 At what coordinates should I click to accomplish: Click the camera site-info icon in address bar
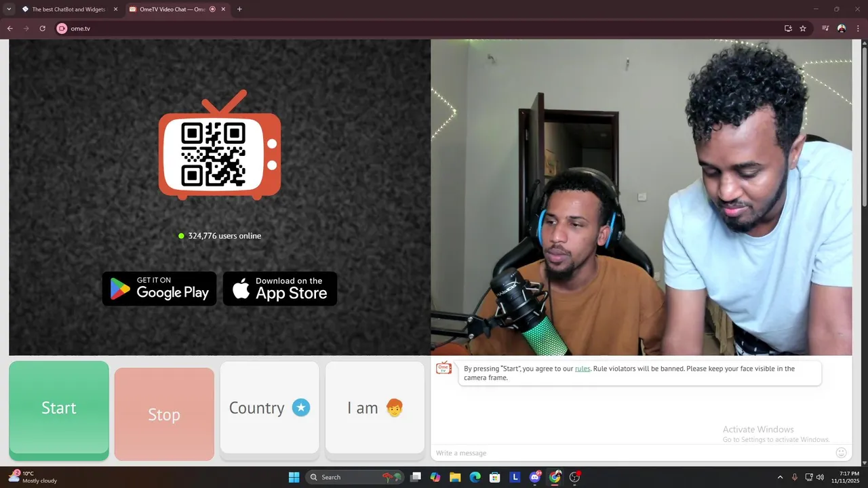coord(62,28)
